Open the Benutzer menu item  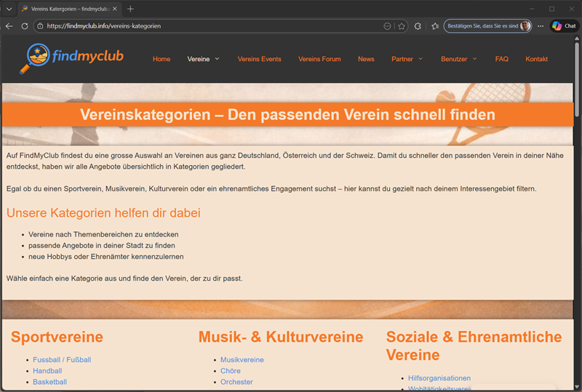pos(454,59)
